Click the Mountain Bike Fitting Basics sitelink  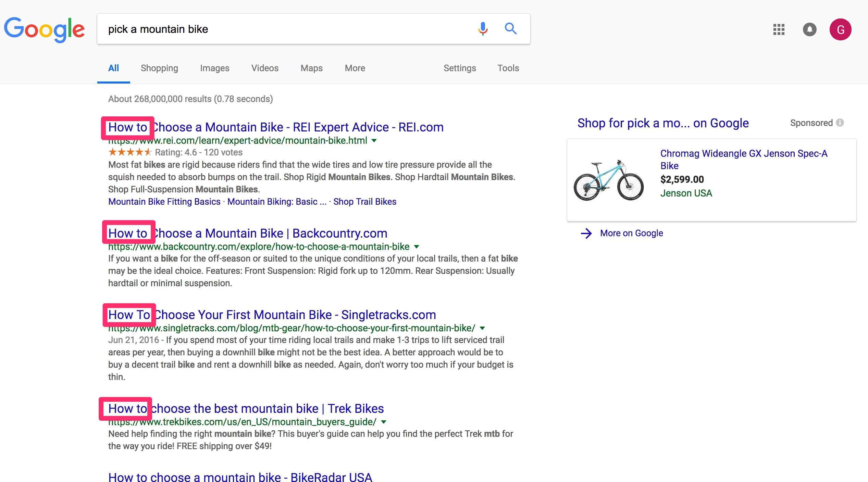[x=164, y=202]
